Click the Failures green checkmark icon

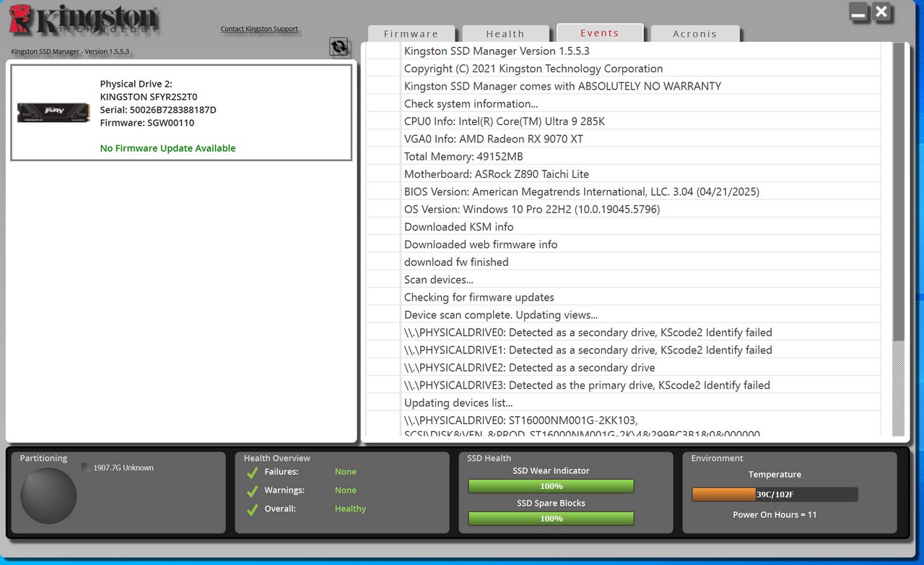coord(252,473)
